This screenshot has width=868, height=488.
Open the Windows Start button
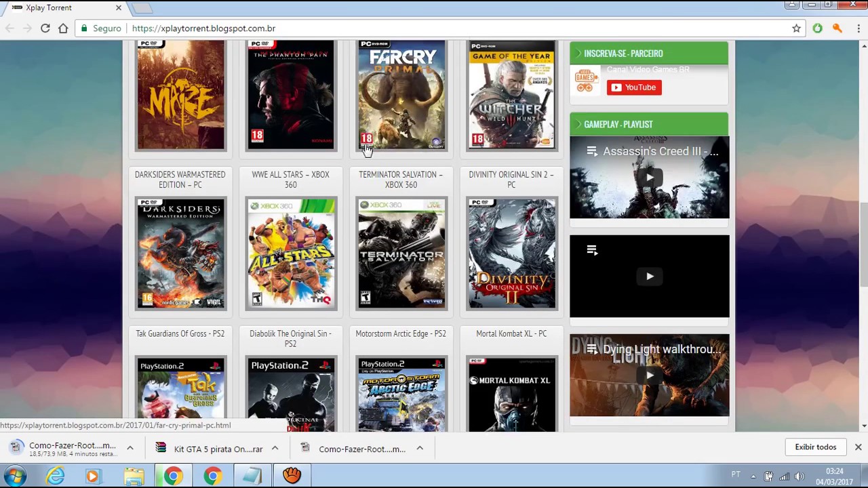point(15,476)
